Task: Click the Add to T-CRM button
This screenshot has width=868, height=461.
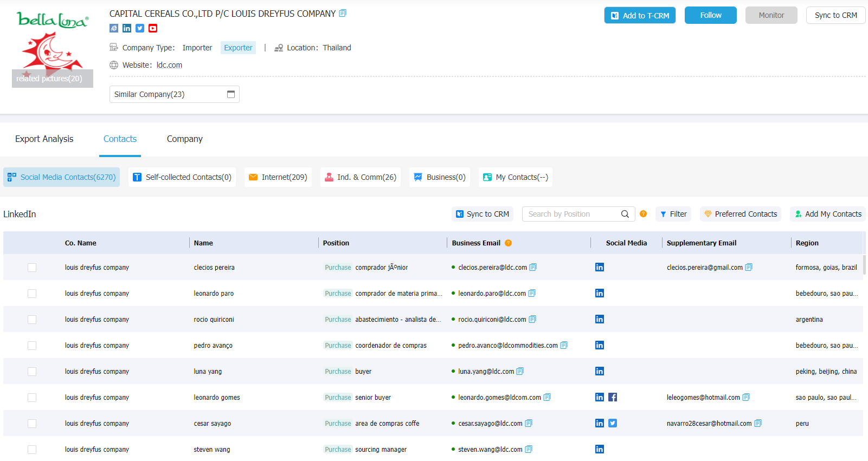Action: click(x=640, y=15)
